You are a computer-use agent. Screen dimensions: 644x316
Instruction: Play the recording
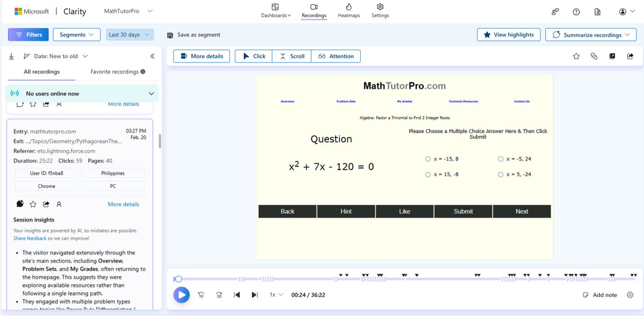[181, 295]
